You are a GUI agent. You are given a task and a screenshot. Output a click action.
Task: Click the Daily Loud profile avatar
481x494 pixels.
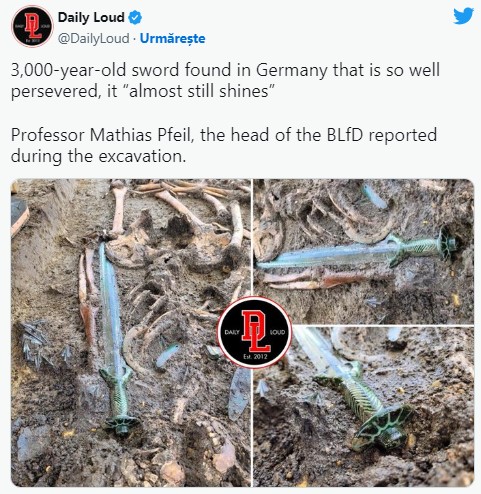(x=32, y=26)
